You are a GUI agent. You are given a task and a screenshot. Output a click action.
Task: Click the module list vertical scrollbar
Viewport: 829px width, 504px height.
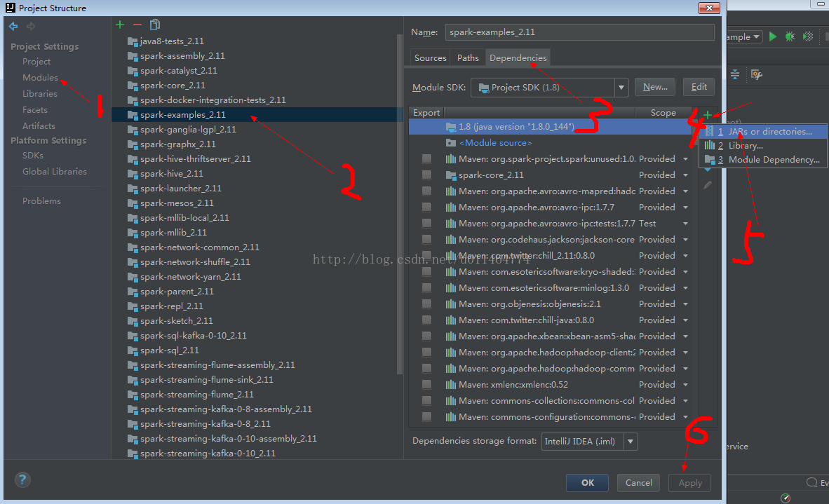tap(400, 203)
